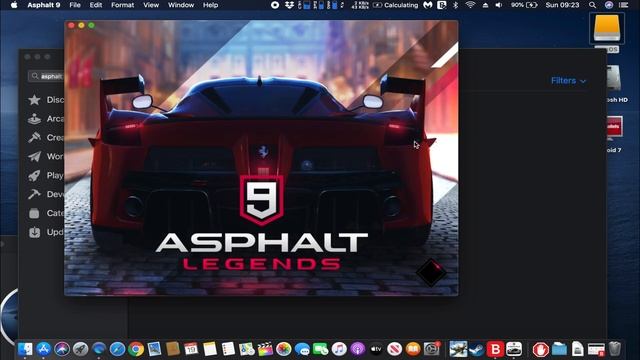Open Finder from the Dock
Screen dimensions: 640x360
25,349
